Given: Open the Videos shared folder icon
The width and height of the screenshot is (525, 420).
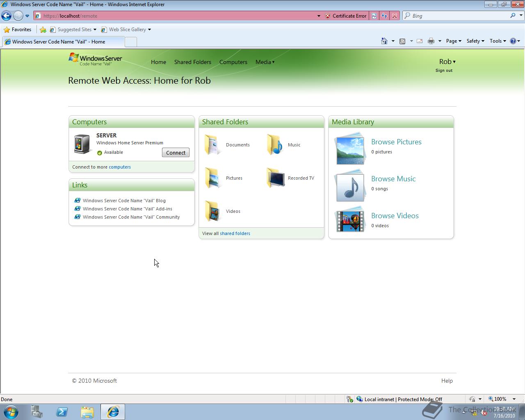Looking at the screenshot, I should [x=212, y=211].
